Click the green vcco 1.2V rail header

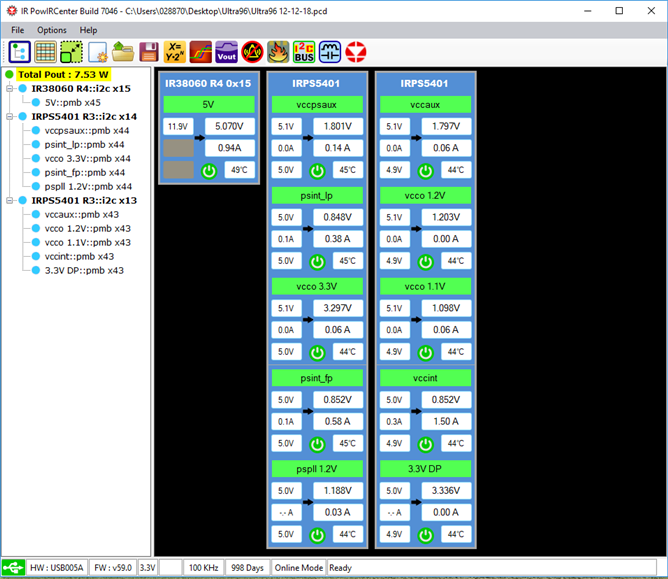pyautogui.click(x=425, y=195)
